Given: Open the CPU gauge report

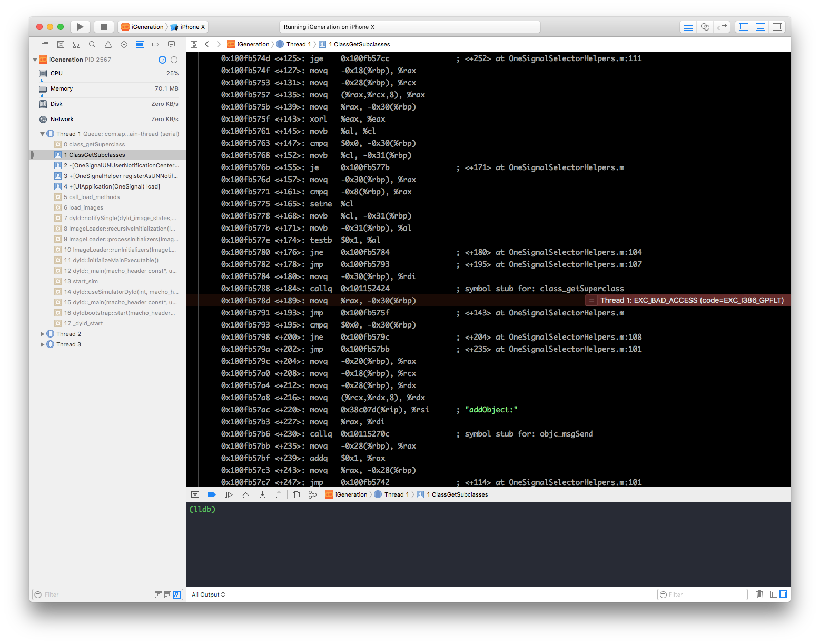Looking at the screenshot, I should 108,73.
